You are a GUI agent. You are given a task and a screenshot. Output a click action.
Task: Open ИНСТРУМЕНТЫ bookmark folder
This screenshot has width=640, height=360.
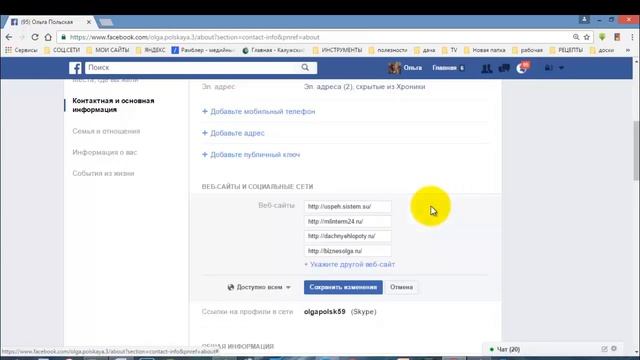(x=337, y=50)
